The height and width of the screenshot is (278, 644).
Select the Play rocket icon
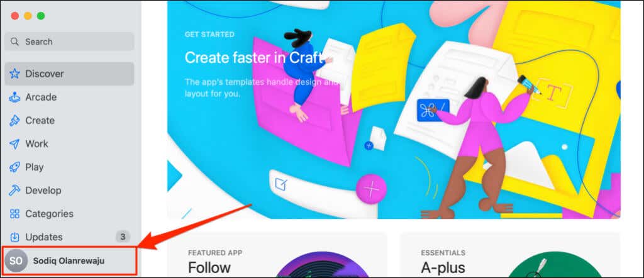point(14,167)
